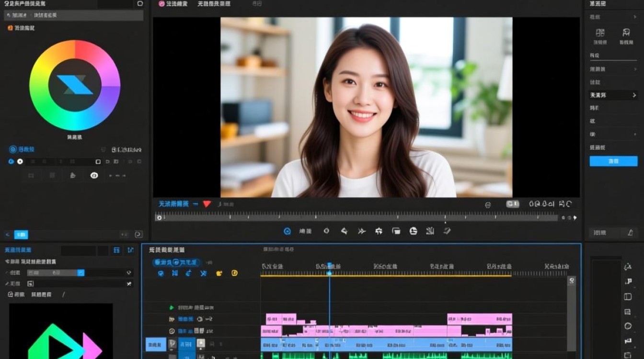Click the white circular icon under color wheel
The height and width of the screenshot is (359, 644).
tap(94, 175)
